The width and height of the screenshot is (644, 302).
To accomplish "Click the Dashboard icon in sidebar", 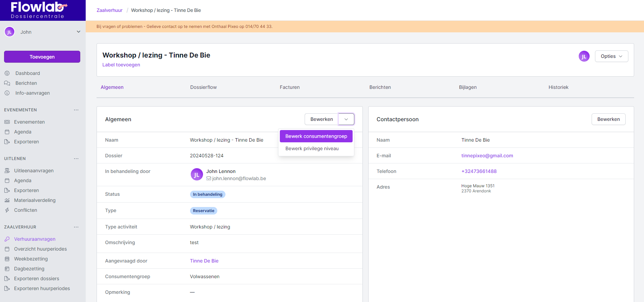I will click(x=7, y=73).
